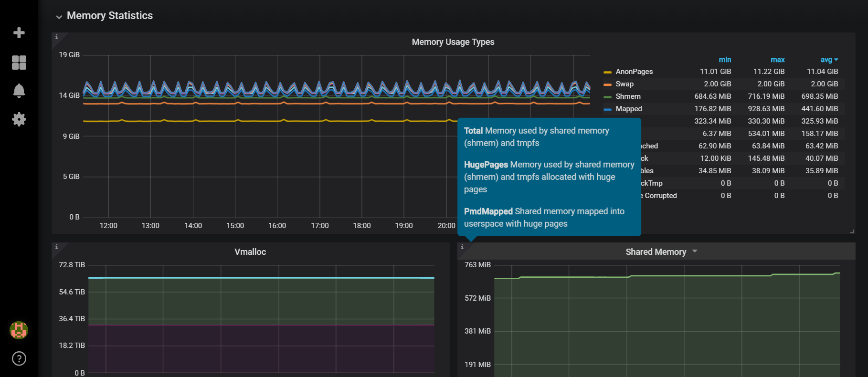The height and width of the screenshot is (377, 868).
Task: Open the Dashboards grid icon
Action: [x=19, y=62]
